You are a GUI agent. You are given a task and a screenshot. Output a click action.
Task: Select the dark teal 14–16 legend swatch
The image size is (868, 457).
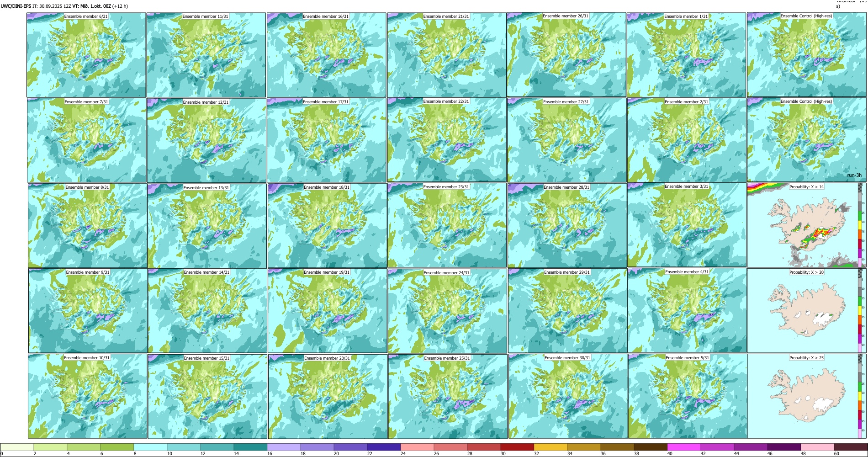(x=250, y=447)
